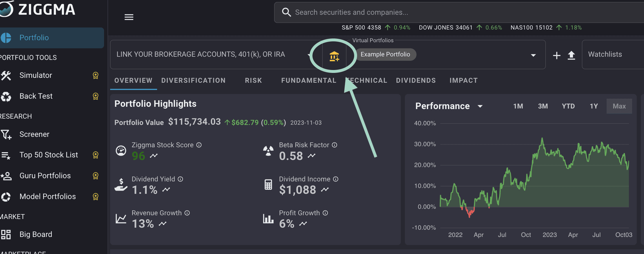
Task: Click the Screener filter icon
Action: pyautogui.click(x=6, y=135)
